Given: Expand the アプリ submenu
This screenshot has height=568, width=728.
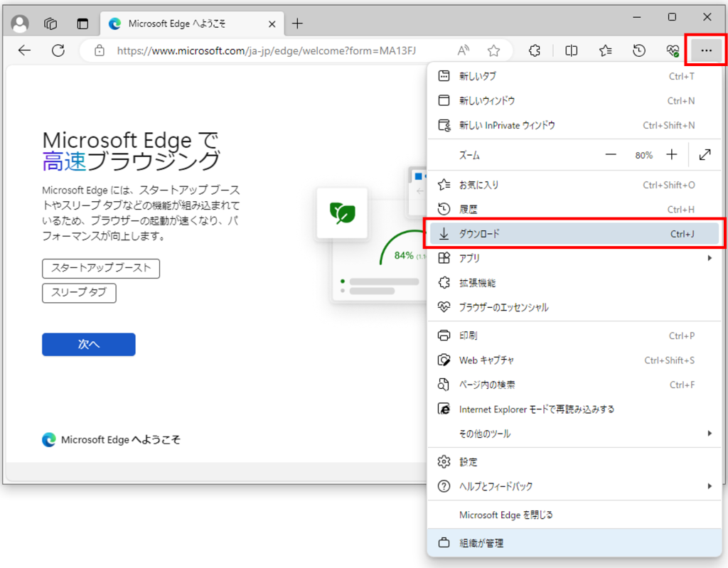Looking at the screenshot, I should click(574, 258).
